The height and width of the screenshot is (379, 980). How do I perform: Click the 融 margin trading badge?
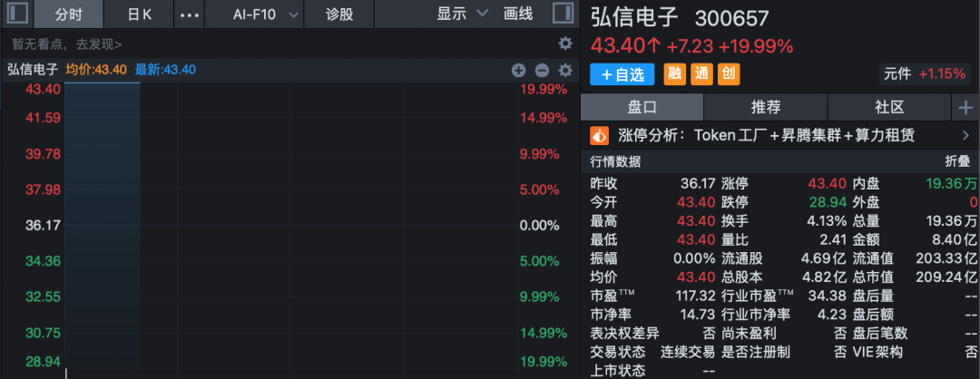click(674, 74)
